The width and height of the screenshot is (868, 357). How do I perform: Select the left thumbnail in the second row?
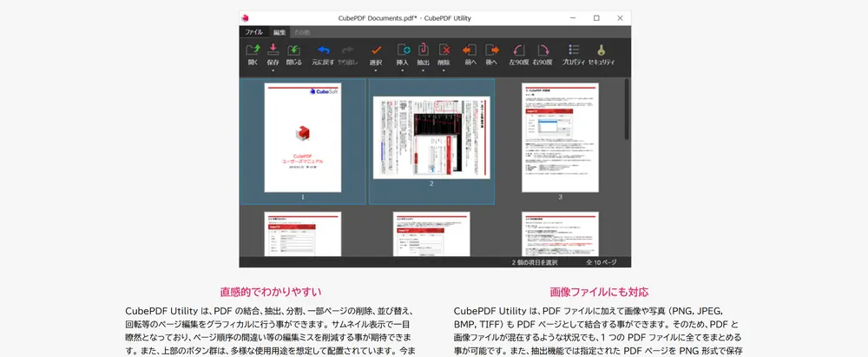[x=303, y=234]
